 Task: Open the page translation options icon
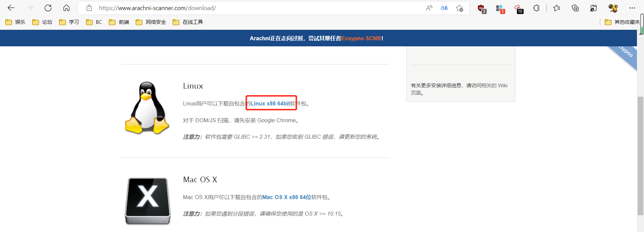click(x=444, y=8)
